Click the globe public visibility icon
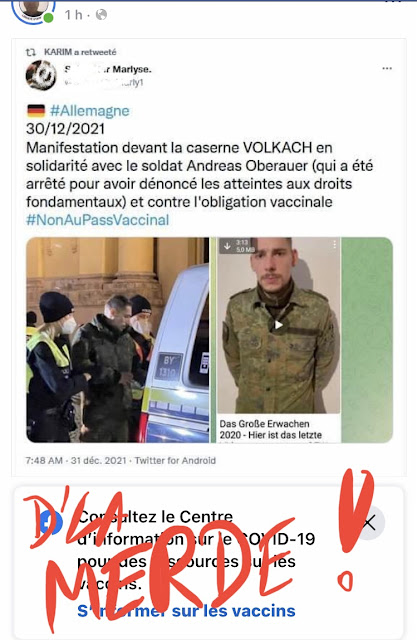 pyautogui.click(x=101, y=15)
